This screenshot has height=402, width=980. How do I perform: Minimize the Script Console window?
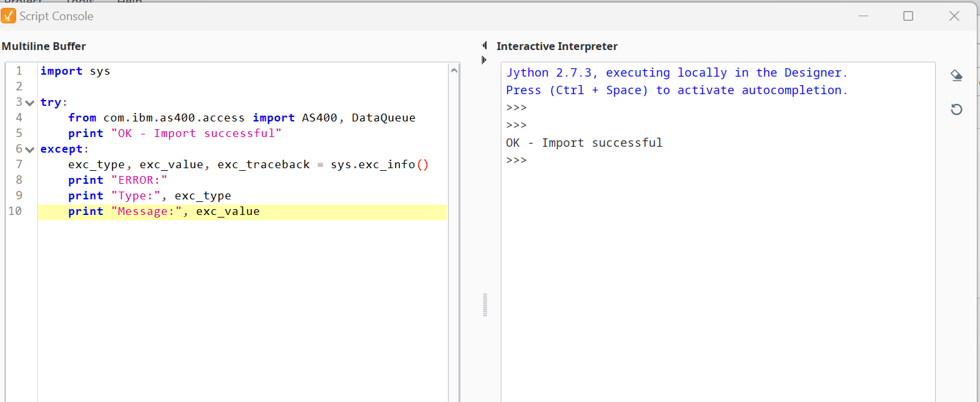click(x=862, y=16)
